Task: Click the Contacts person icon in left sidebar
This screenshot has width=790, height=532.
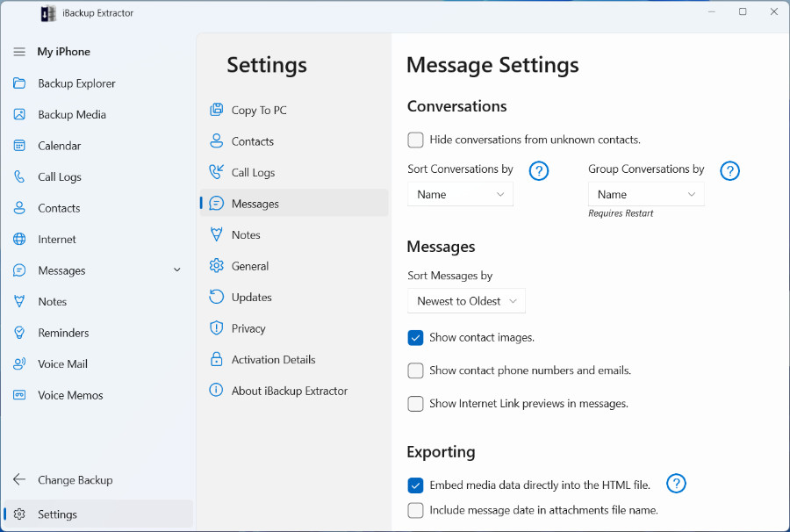Action: tap(19, 208)
